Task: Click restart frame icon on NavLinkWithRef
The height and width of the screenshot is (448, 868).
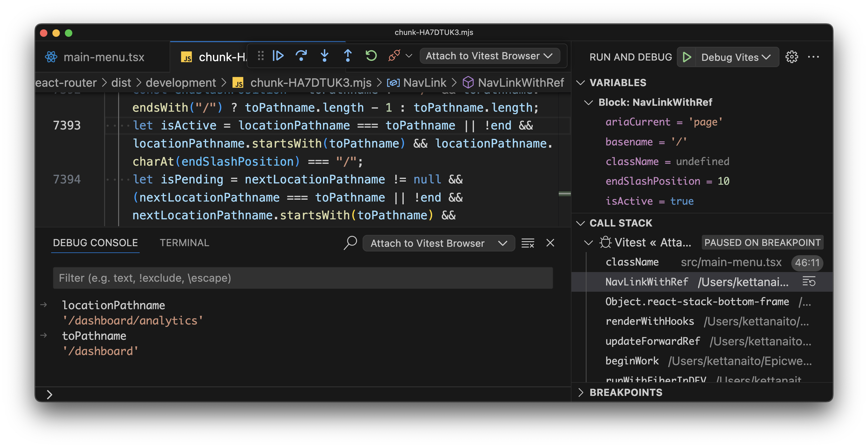Action: click(808, 281)
